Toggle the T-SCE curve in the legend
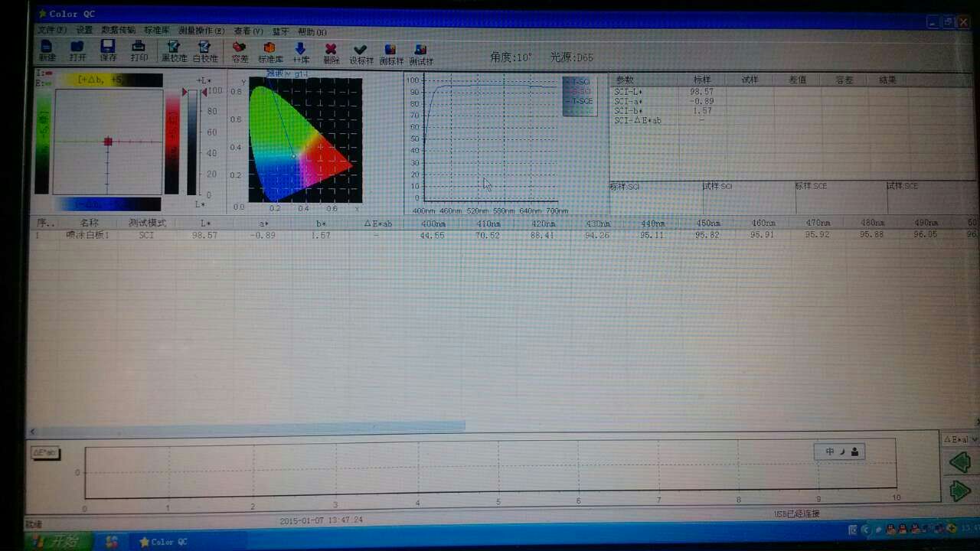This screenshot has width=980, height=551. point(578,100)
